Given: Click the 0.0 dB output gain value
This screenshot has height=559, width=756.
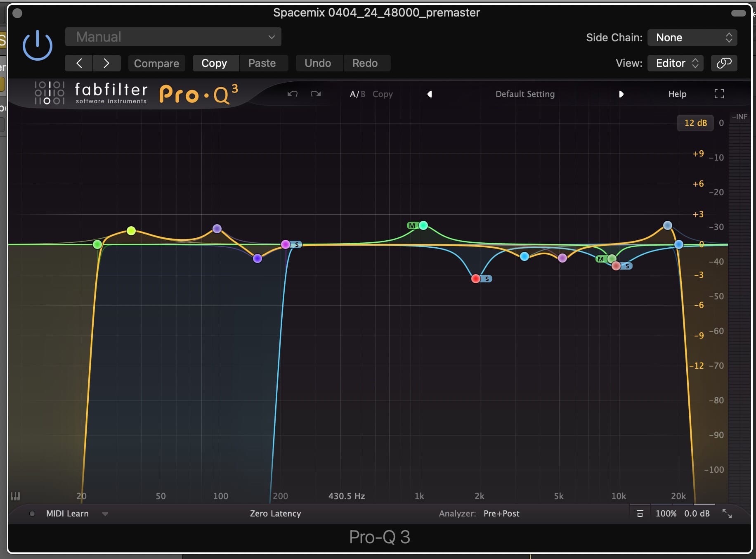Looking at the screenshot, I should pos(697,514).
